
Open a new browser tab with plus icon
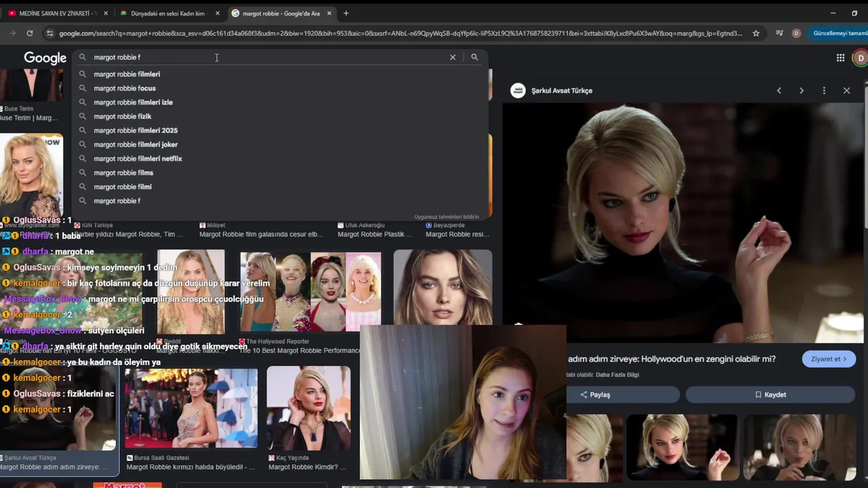coord(346,13)
